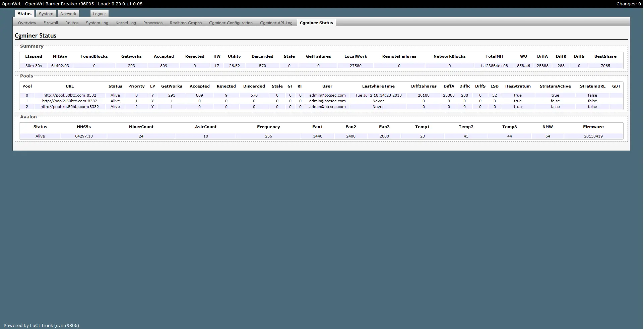Click the Avalon MHS5s value 64297.10
Image resolution: width=644 pixels, height=329 pixels.
click(x=84, y=136)
